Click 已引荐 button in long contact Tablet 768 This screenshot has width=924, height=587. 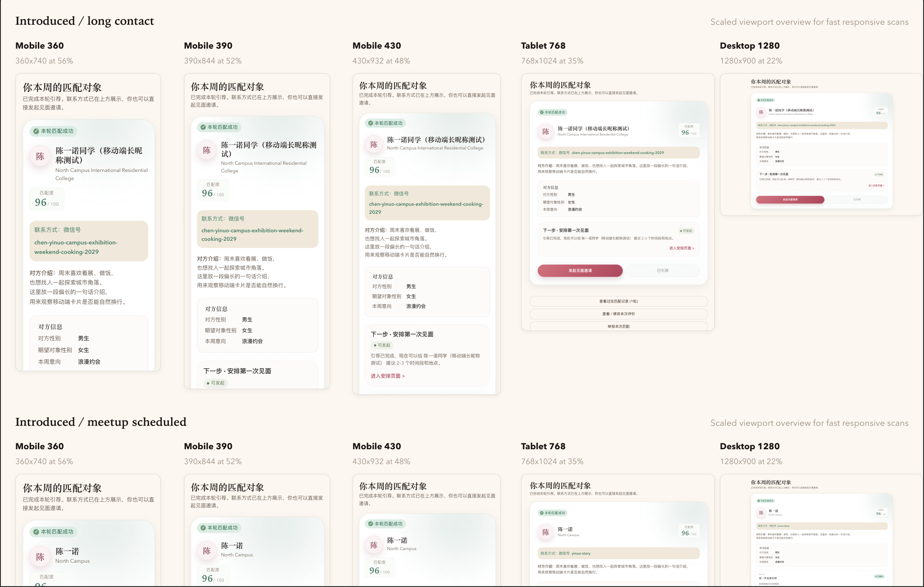coord(662,271)
